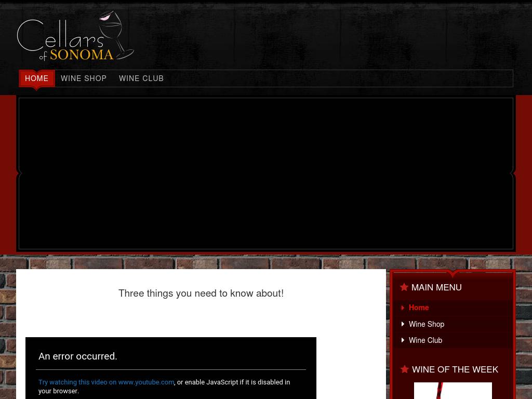Viewport: 532px width, 399px height.
Task: Click the wine glass graphic in logo
Action: [x=116, y=35]
